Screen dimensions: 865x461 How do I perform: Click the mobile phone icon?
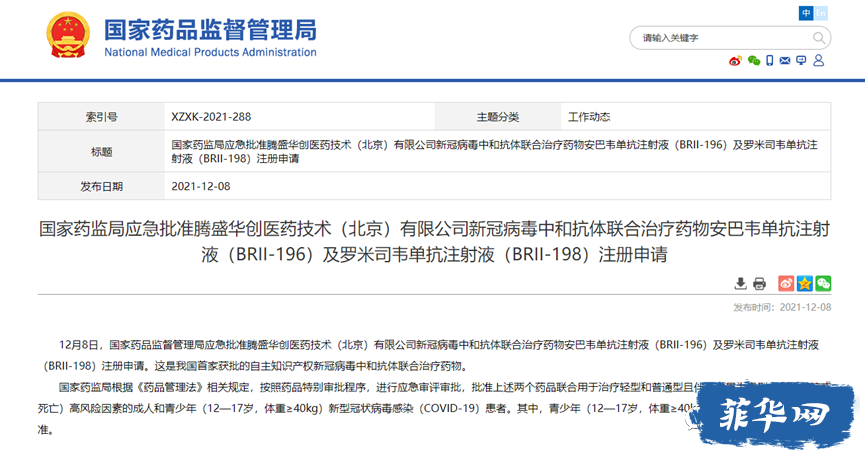click(770, 61)
